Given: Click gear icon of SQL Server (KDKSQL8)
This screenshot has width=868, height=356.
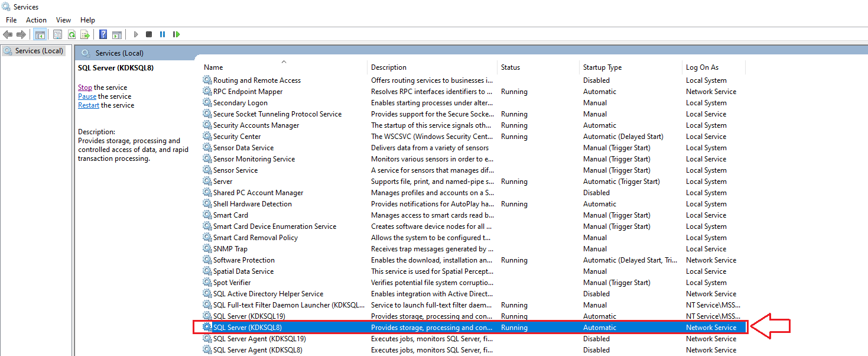Looking at the screenshot, I should pos(207,327).
